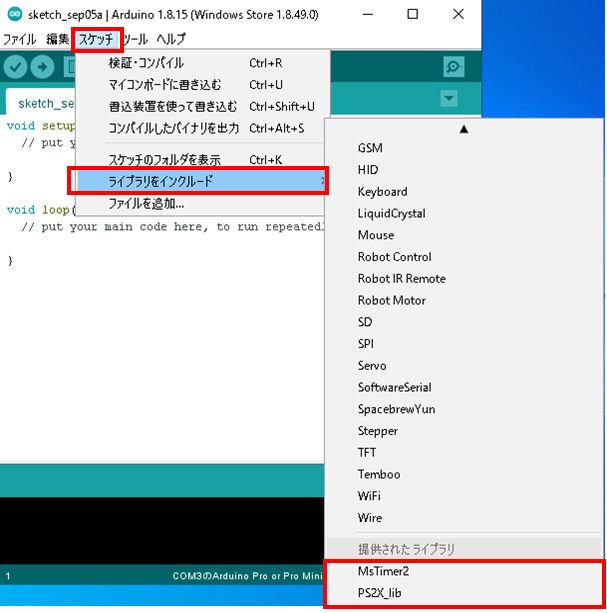Click the Arduino logo in title bar
Screen dimensions: 607x613
click(x=15, y=14)
